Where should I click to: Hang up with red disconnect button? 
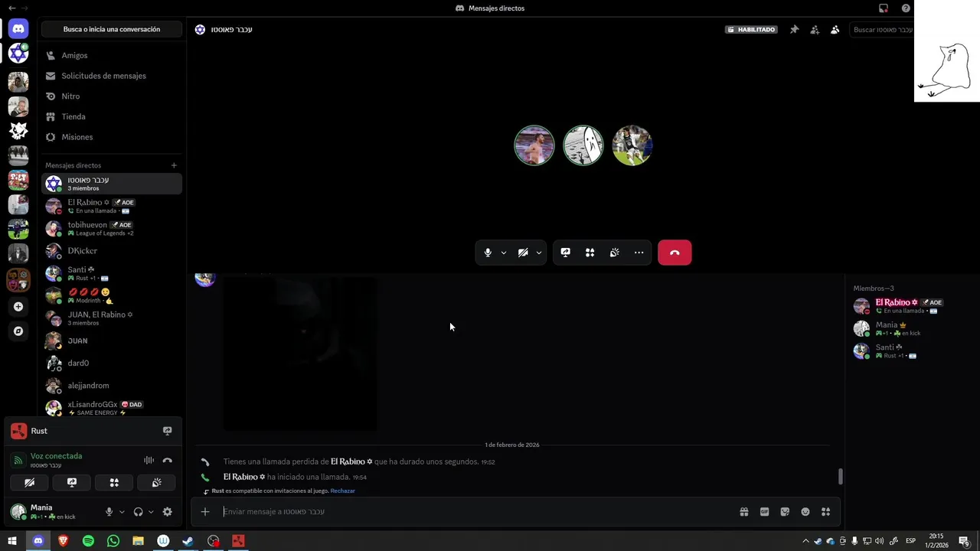(675, 253)
